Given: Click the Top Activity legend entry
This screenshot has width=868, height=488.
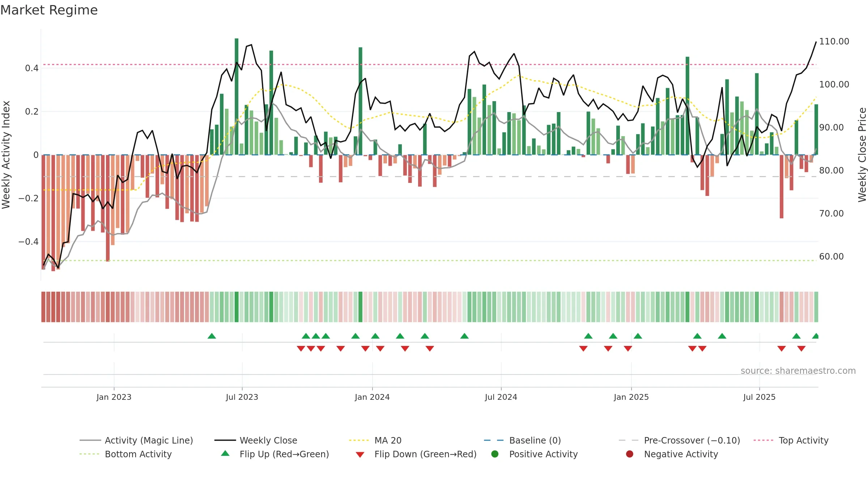Looking at the screenshot, I should pyautogui.click(x=791, y=440).
